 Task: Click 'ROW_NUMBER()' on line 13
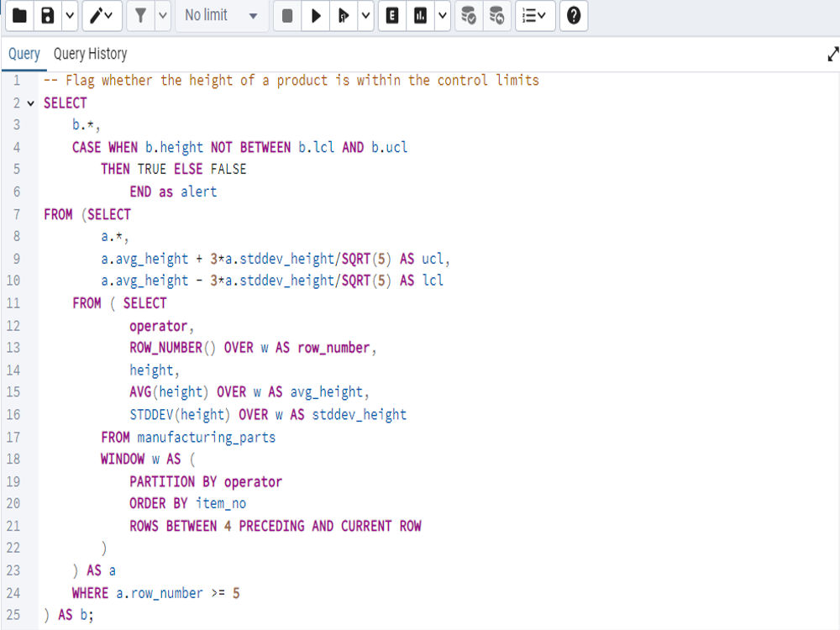pyautogui.click(x=172, y=348)
